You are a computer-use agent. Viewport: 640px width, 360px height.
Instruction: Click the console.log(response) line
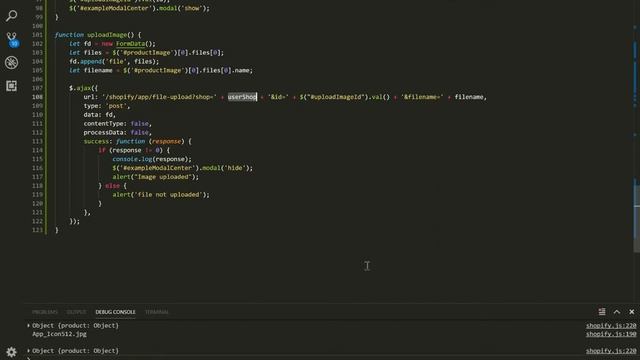[152, 159]
